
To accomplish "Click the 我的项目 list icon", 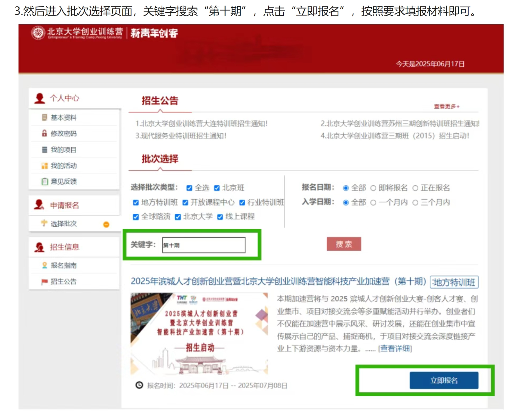I will point(45,150).
